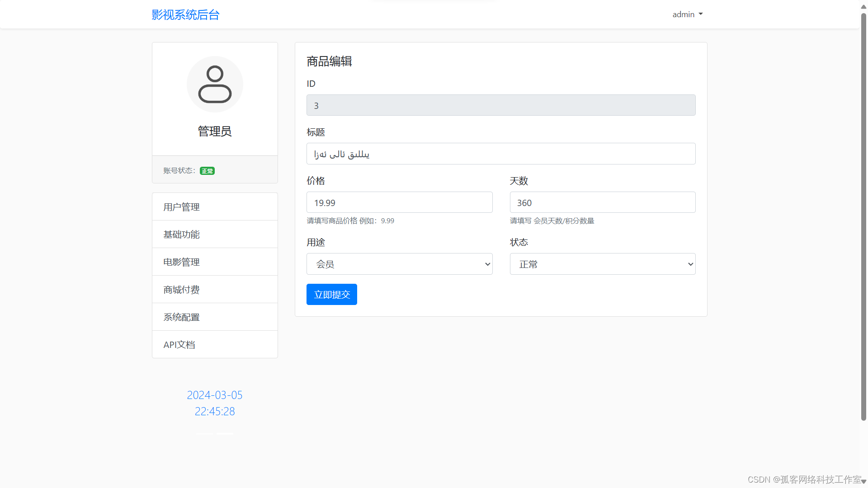Image resolution: width=868 pixels, height=488 pixels.
Task: Open the 影视系统后台 home link
Action: coord(185,15)
